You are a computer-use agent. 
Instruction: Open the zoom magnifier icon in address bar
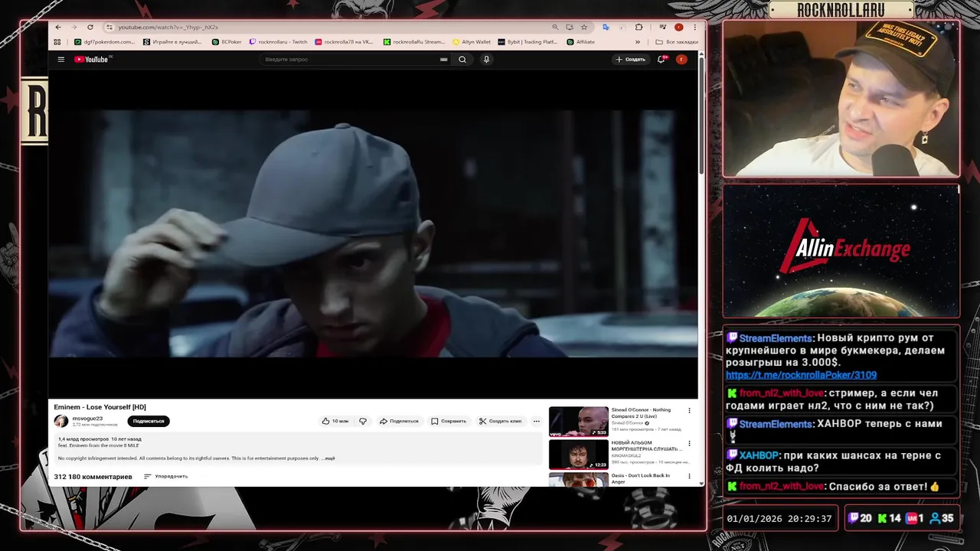[555, 27]
